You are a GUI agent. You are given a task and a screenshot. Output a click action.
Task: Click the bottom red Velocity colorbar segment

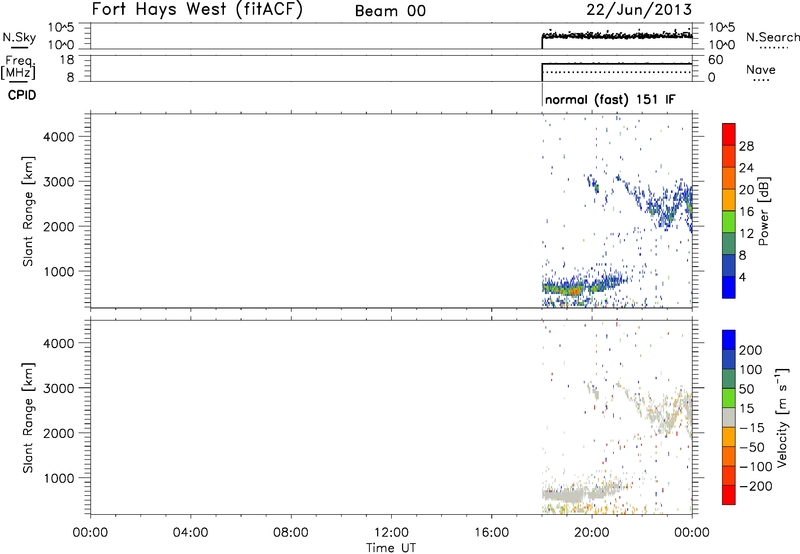(729, 495)
